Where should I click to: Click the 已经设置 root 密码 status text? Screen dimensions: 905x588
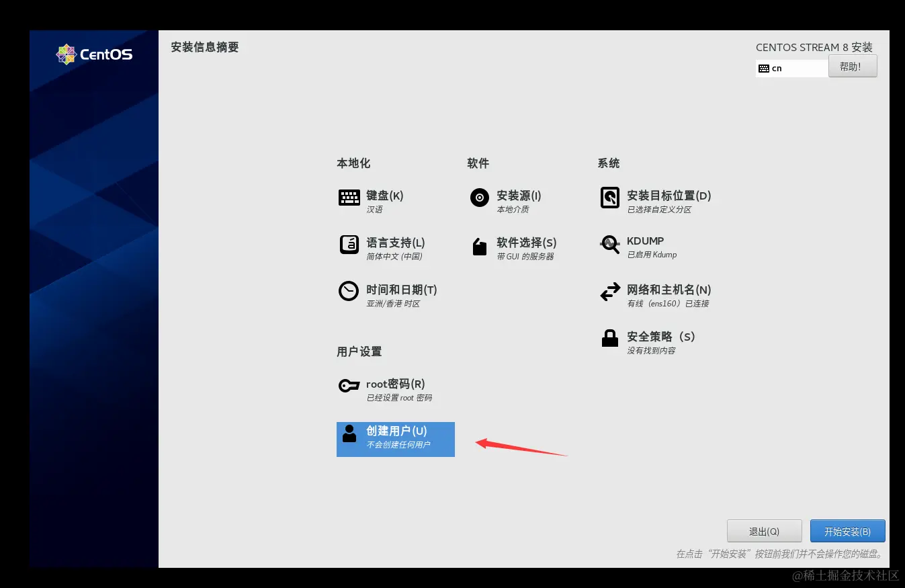click(400, 397)
